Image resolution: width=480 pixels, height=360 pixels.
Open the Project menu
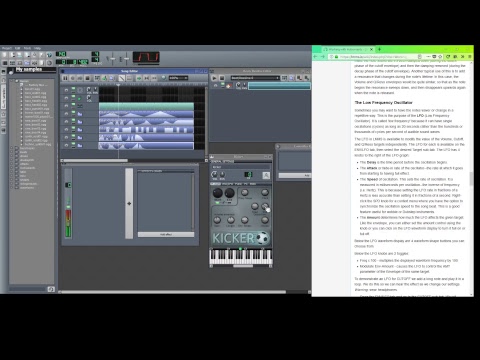pos(7,48)
